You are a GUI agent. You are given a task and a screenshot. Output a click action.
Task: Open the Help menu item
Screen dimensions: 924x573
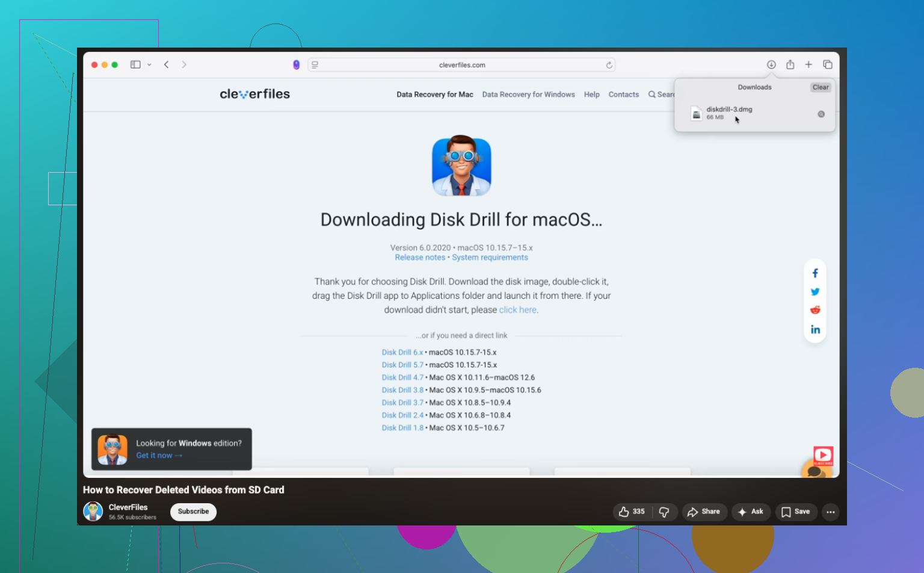click(592, 94)
